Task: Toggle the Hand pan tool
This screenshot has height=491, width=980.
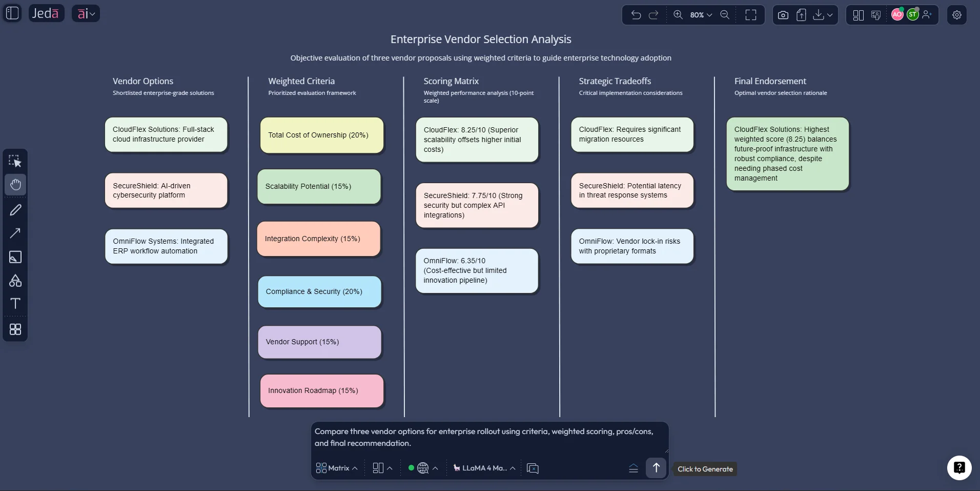Action: pos(15,185)
